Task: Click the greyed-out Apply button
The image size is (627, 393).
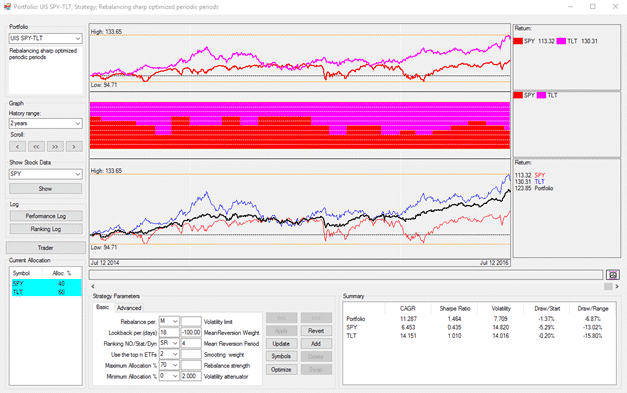Action: click(281, 331)
